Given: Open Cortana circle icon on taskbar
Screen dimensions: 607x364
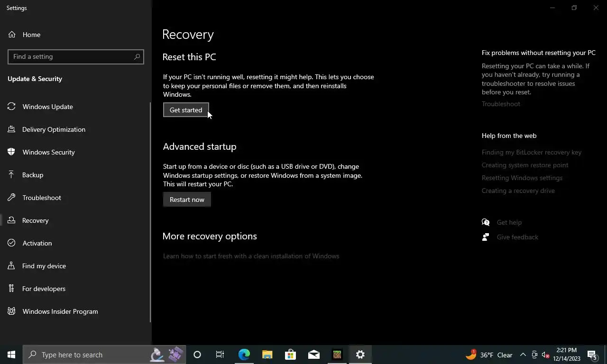Looking at the screenshot, I should pyautogui.click(x=197, y=355).
